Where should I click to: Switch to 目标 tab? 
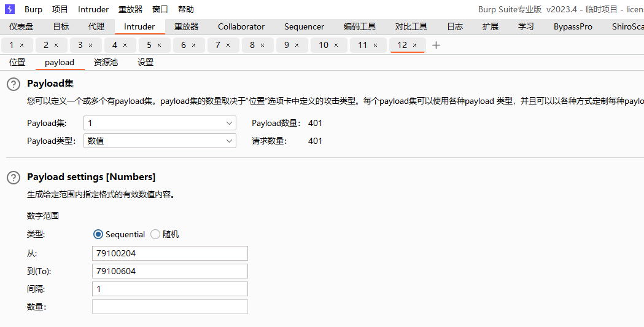(61, 26)
